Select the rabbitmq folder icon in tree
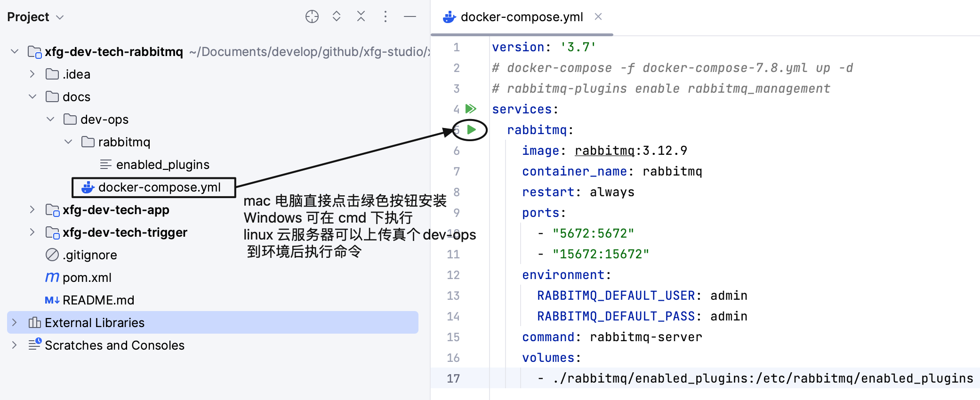Viewport: 980px width, 400px height. point(88,142)
